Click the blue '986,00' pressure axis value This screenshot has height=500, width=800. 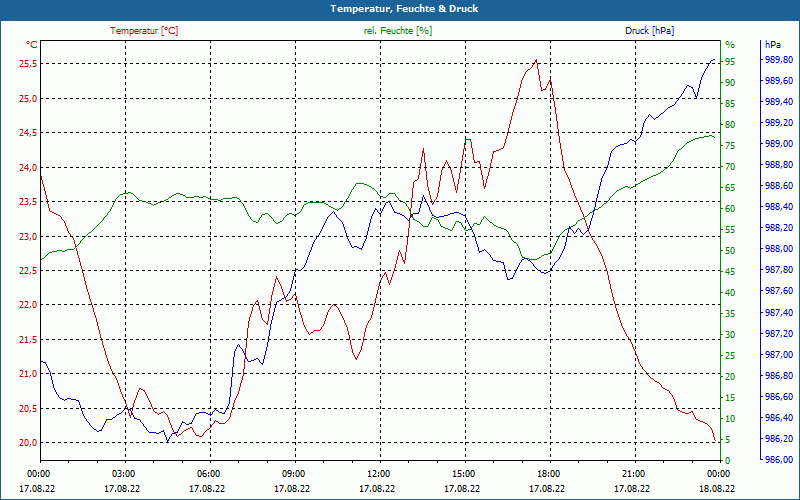coord(779,460)
